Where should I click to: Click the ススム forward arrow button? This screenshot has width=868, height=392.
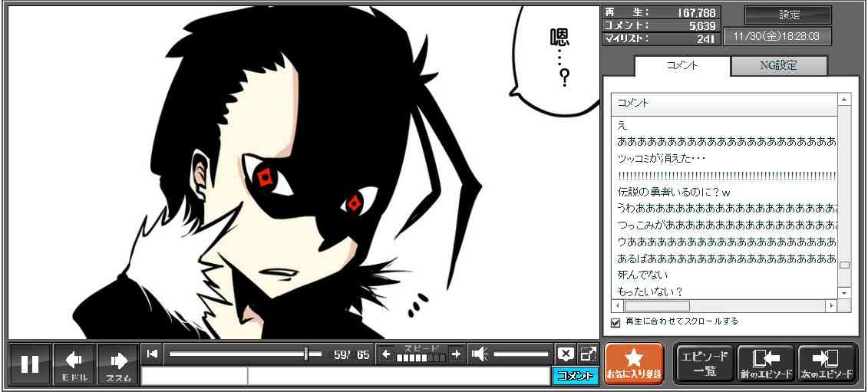point(118,364)
